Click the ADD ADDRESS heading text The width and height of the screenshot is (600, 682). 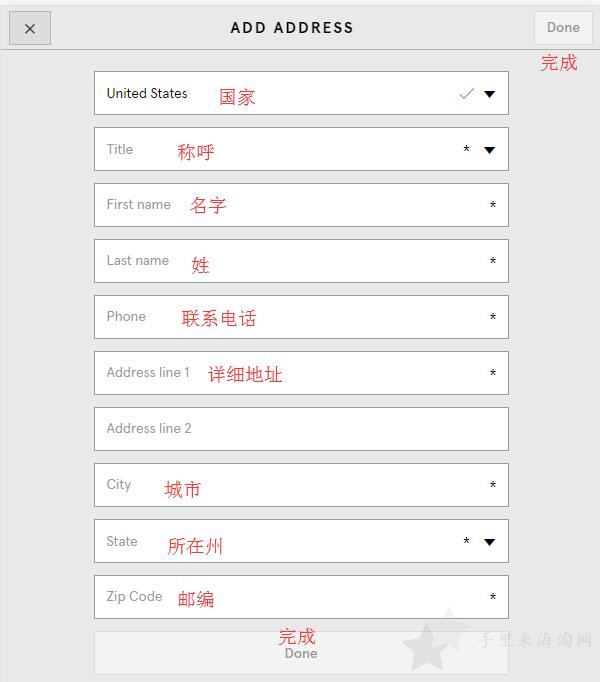click(x=292, y=28)
